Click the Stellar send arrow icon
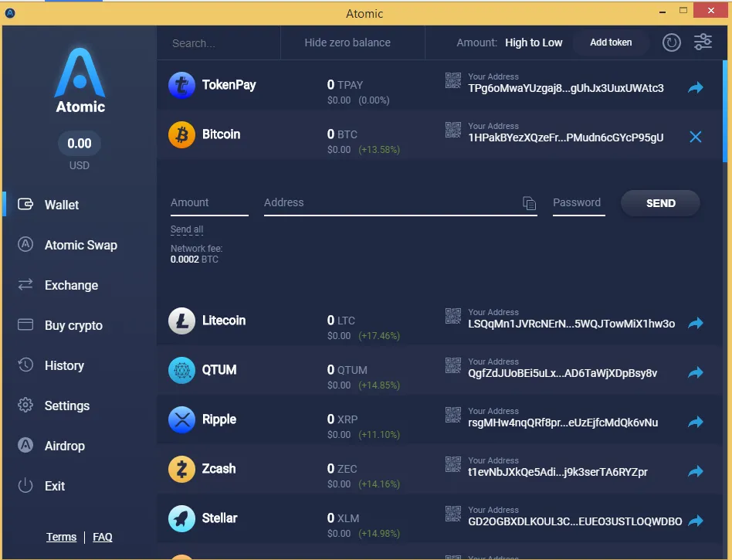The height and width of the screenshot is (560, 732). pos(695,521)
